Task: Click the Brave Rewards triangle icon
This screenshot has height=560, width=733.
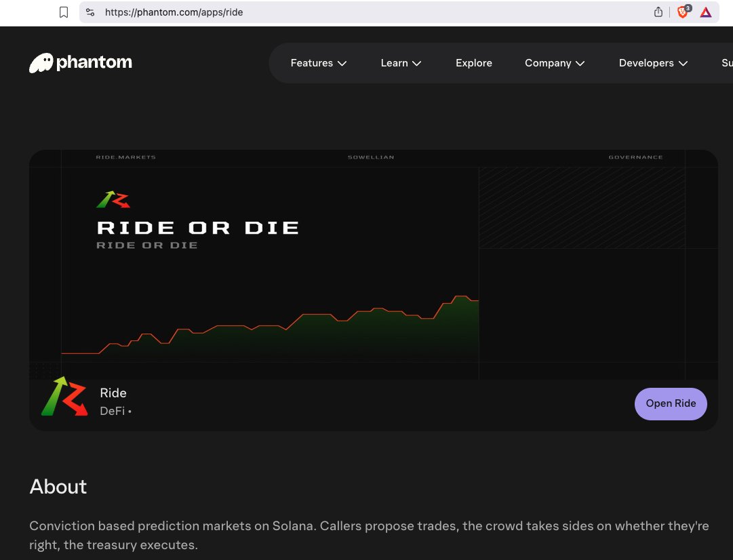Action: (705, 12)
